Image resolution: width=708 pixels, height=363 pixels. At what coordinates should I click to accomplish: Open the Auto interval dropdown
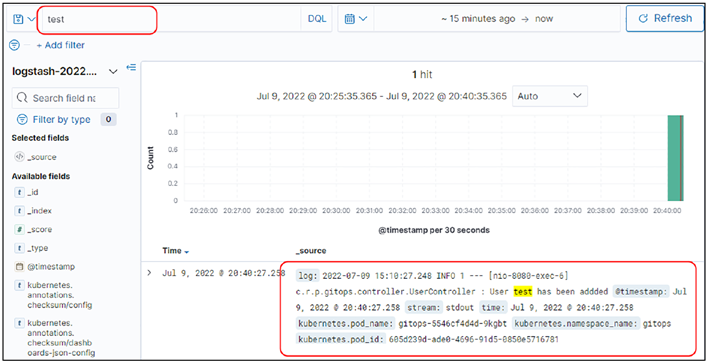pos(550,96)
